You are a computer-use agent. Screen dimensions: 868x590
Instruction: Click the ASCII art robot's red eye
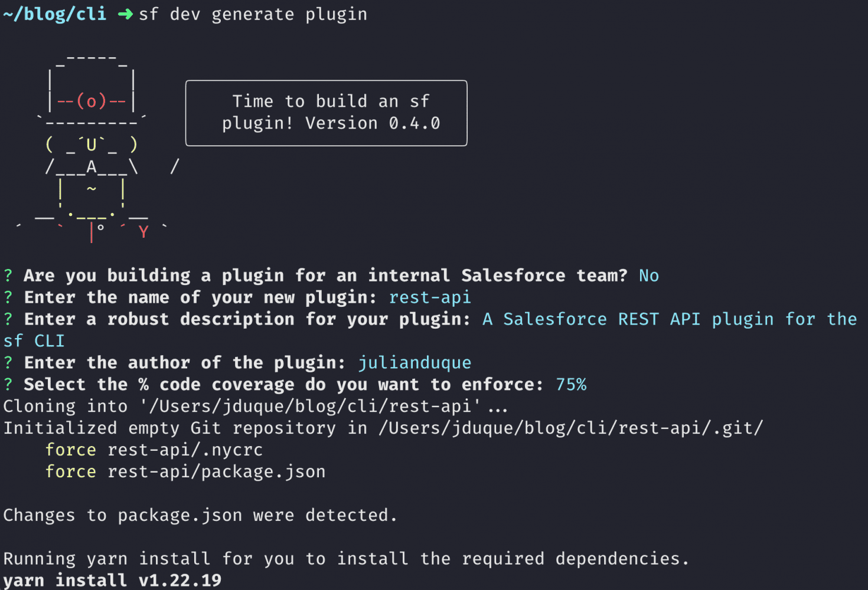92,101
